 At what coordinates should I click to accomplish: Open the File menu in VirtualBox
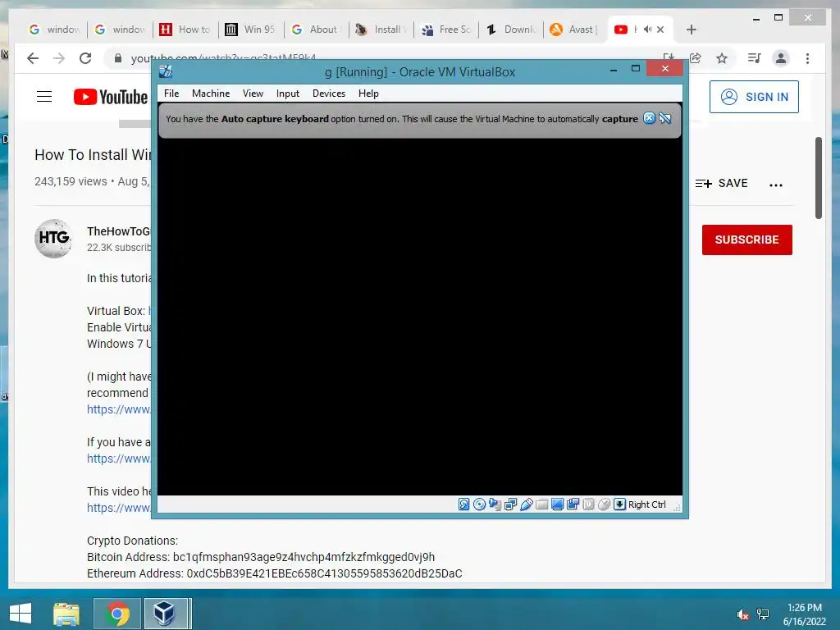[171, 94]
